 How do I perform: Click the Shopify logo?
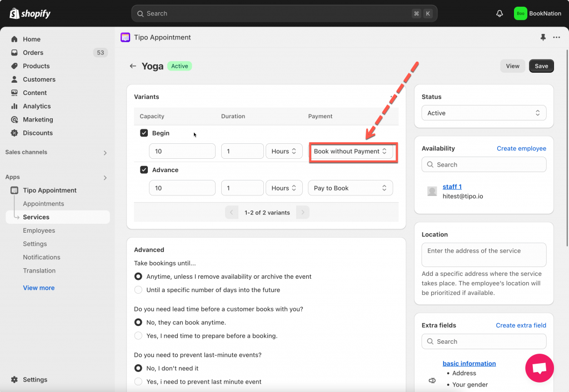tap(30, 13)
